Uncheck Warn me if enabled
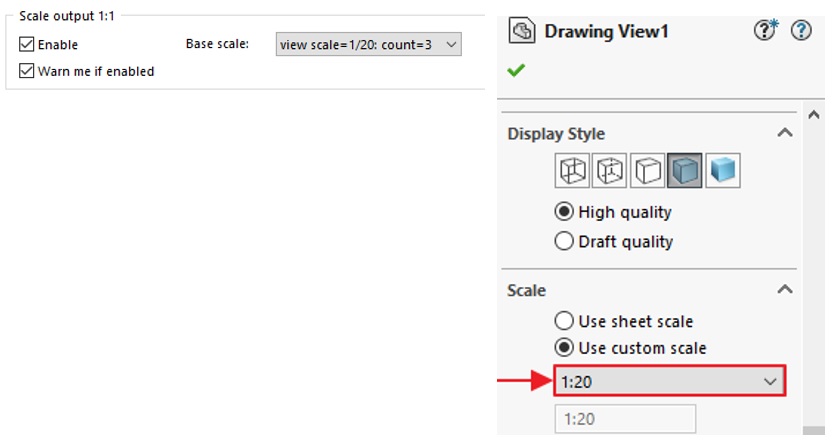 (27, 71)
